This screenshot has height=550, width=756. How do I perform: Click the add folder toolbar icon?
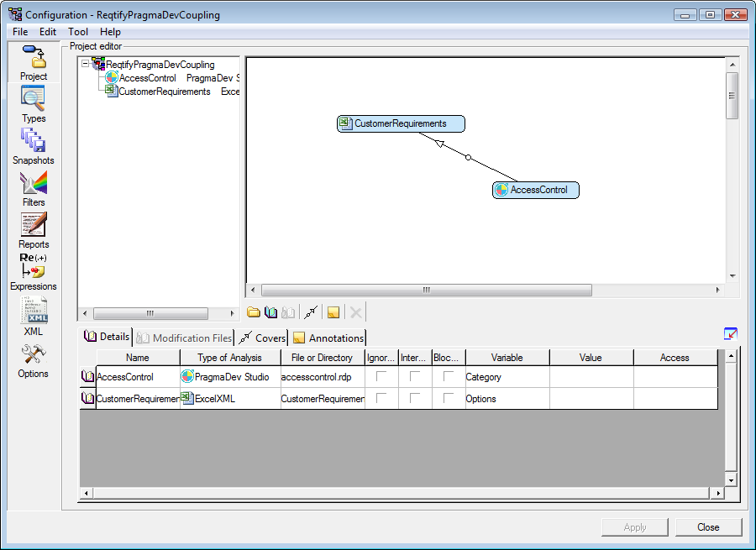253,312
